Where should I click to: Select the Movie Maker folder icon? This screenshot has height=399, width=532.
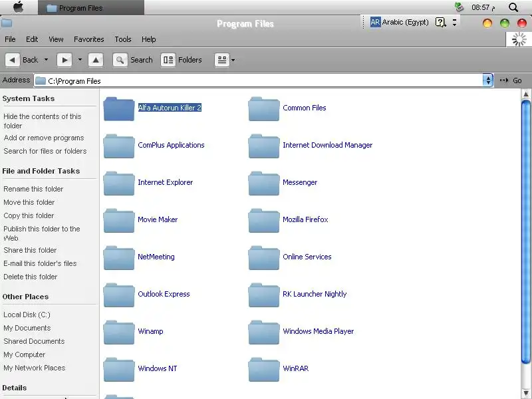(119, 221)
